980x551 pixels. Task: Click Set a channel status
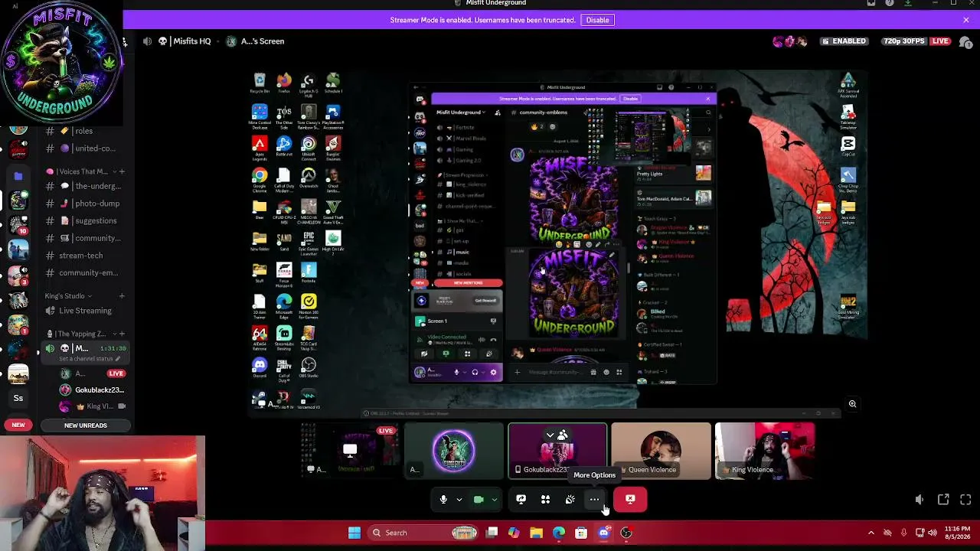click(86, 359)
